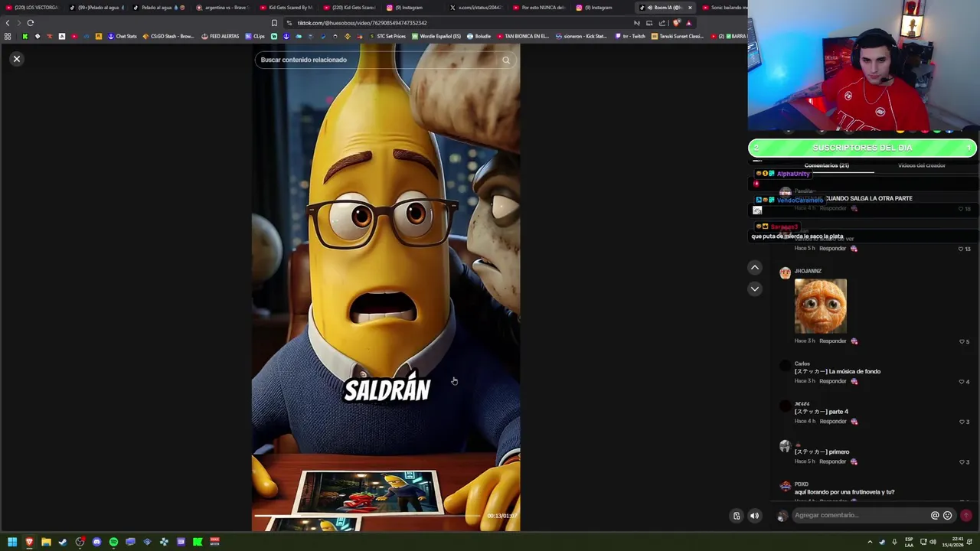Click the tiktok.com address bar URL
This screenshot has height=551, width=980.
[362, 23]
